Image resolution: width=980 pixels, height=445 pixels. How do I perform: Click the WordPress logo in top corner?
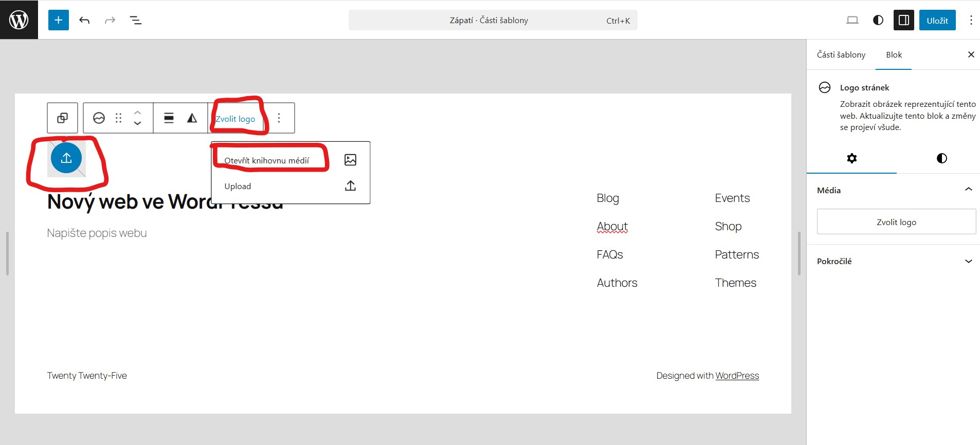tap(19, 20)
